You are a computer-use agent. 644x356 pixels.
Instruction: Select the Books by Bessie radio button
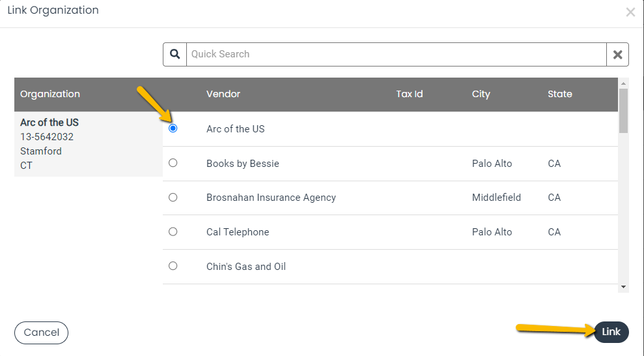(x=173, y=163)
